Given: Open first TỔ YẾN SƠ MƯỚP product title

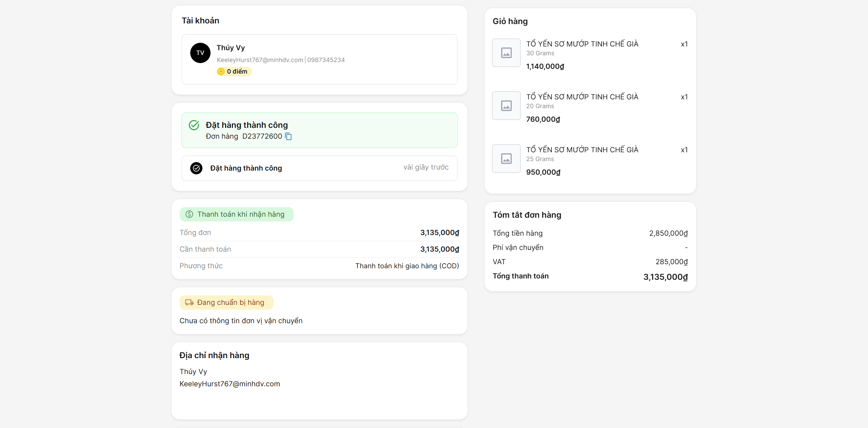Looking at the screenshot, I should (582, 44).
